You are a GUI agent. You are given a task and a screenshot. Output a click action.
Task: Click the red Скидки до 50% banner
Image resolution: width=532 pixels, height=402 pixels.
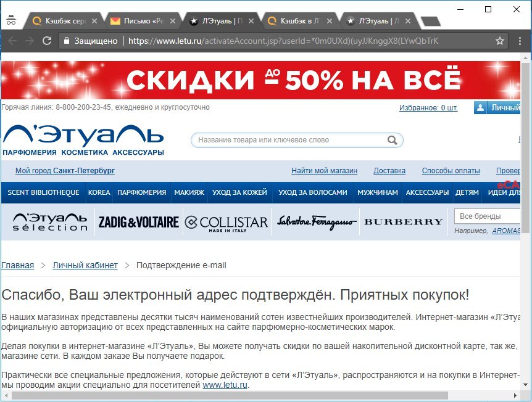coord(260,80)
